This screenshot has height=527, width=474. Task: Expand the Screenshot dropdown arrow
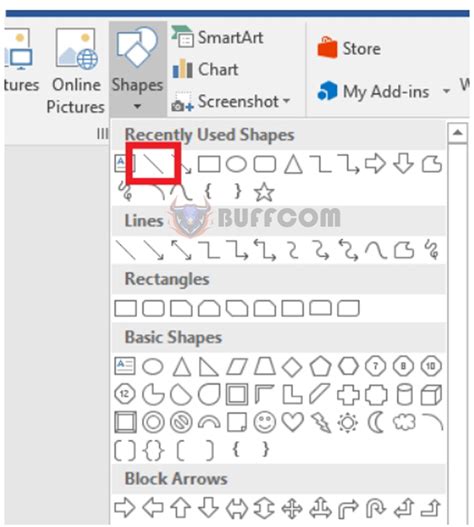pyautogui.click(x=286, y=100)
